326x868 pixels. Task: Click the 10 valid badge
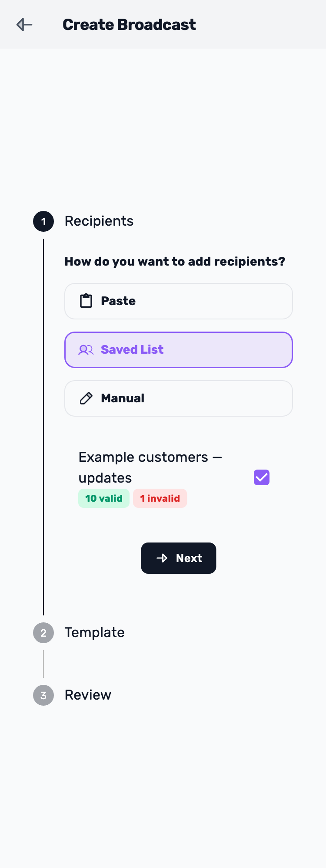point(104,498)
